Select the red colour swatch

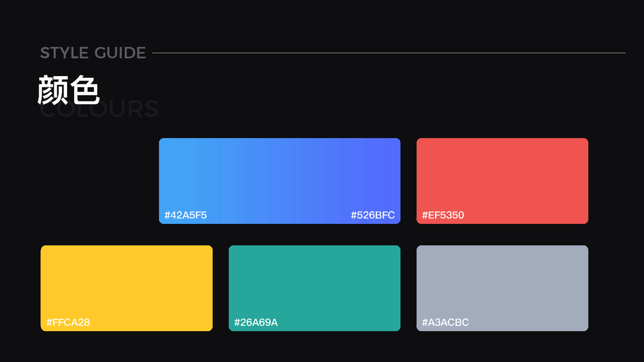(x=502, y=175)
